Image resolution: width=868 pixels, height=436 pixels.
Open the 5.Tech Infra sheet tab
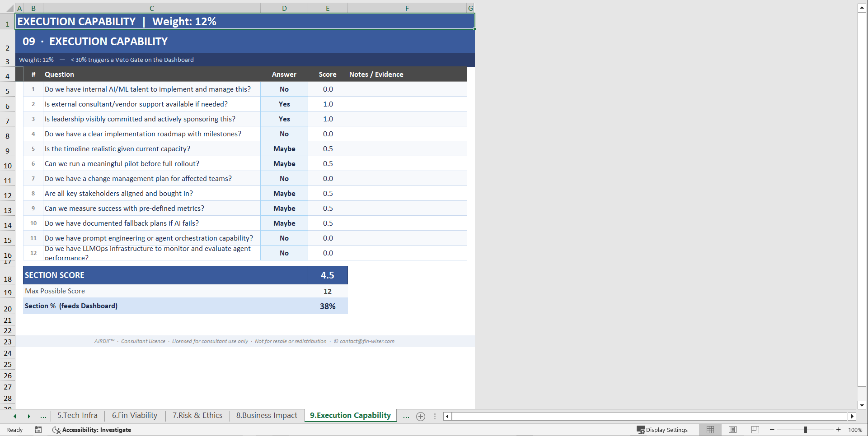click(x=77, y=415)
